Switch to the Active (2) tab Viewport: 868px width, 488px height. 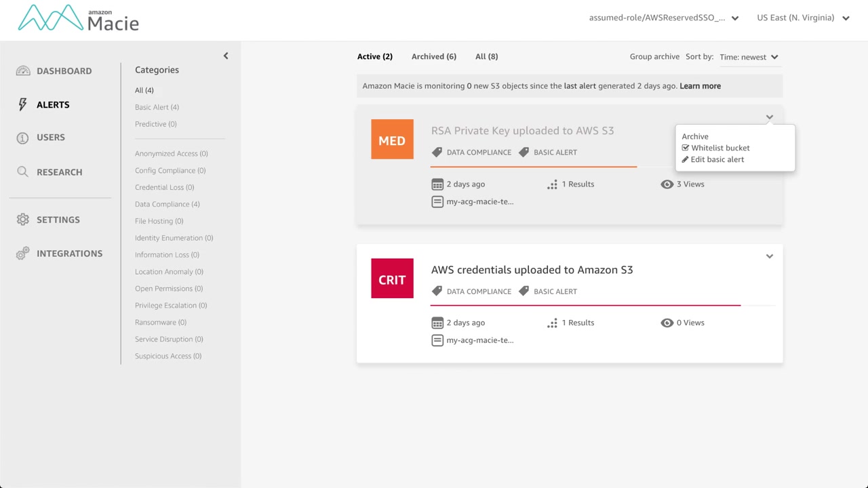[x=375, y=56]
